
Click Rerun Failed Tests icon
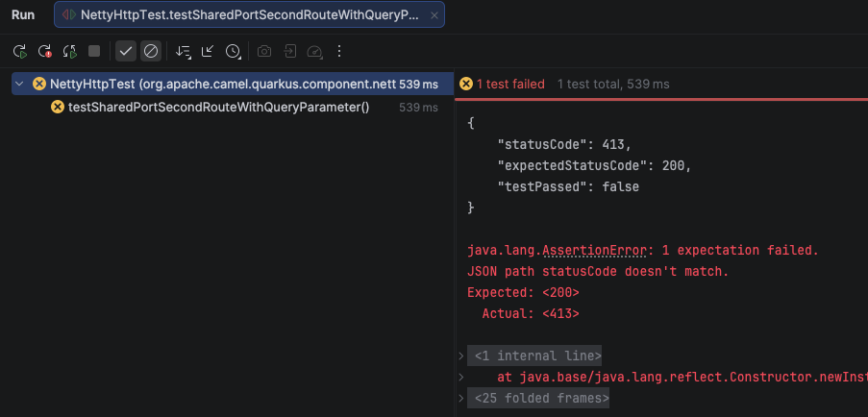point(44,51)
